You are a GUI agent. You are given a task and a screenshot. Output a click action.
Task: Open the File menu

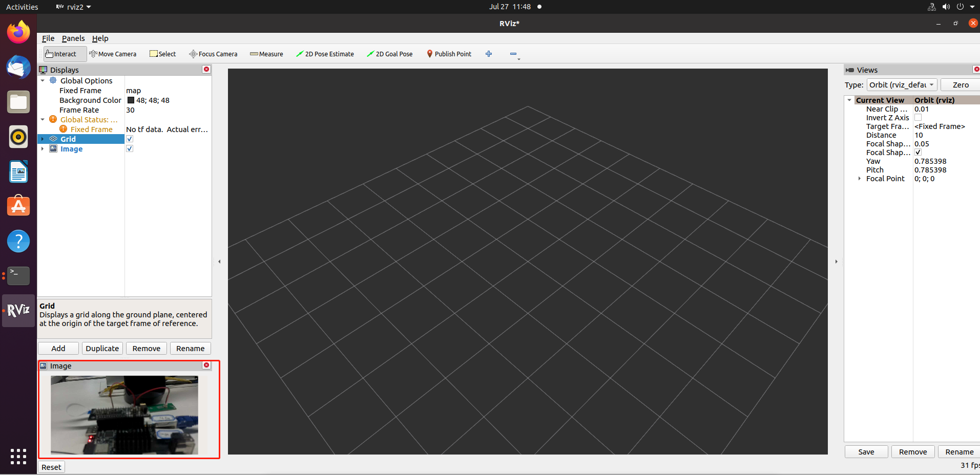(x=48, y=38)
